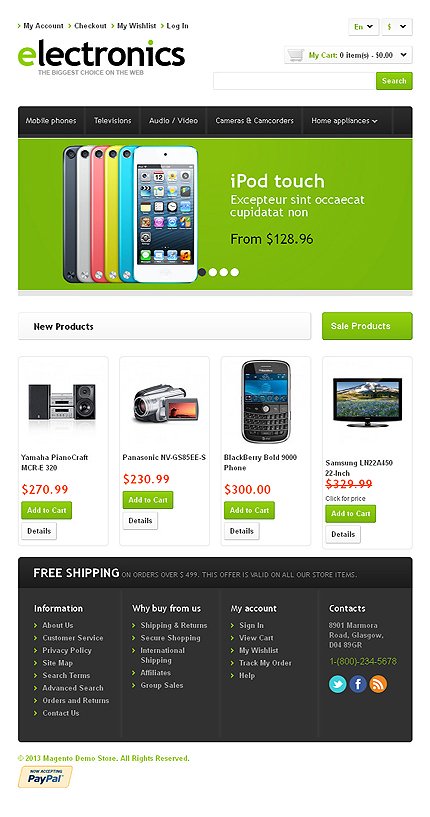Expand the Home appliances menu
430x817 pixels.
point(344,121)
